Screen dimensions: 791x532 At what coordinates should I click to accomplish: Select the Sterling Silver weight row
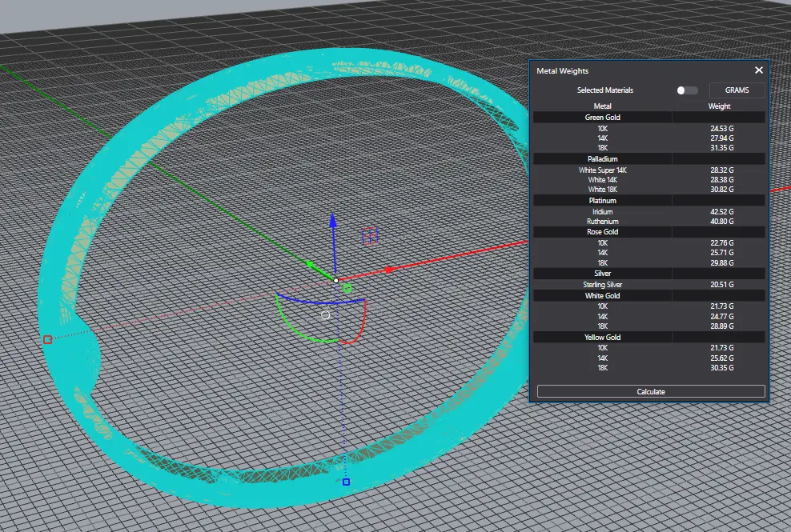[x=649, y=285]
